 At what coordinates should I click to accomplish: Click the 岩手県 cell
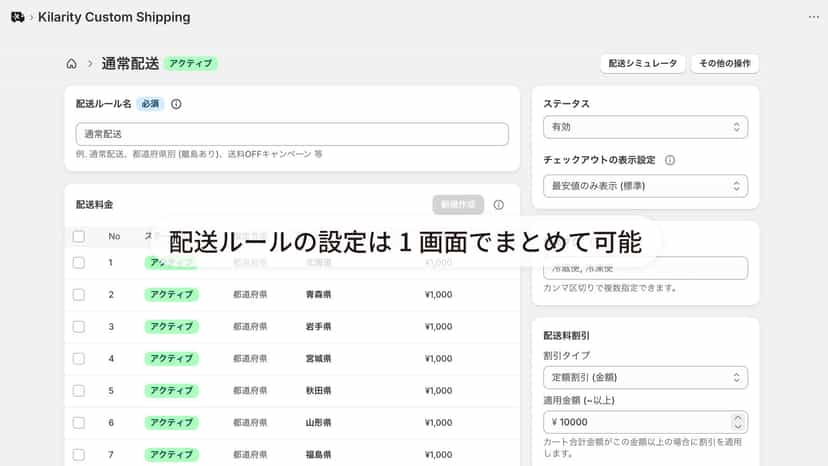318,327
